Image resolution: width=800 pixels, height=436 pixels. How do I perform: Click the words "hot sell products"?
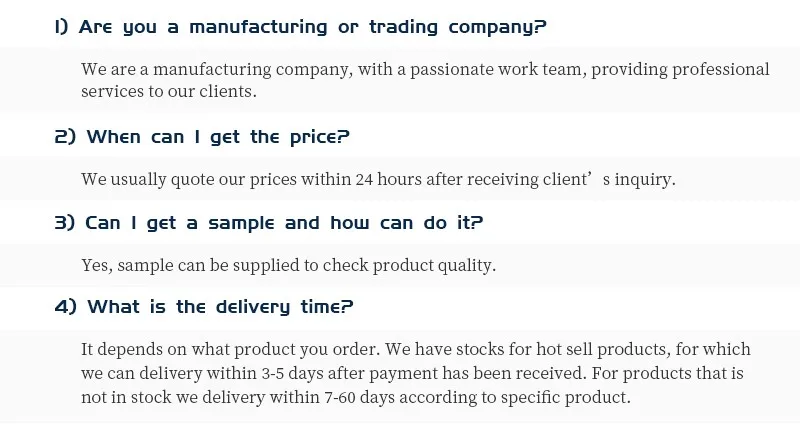click(589, 350)
